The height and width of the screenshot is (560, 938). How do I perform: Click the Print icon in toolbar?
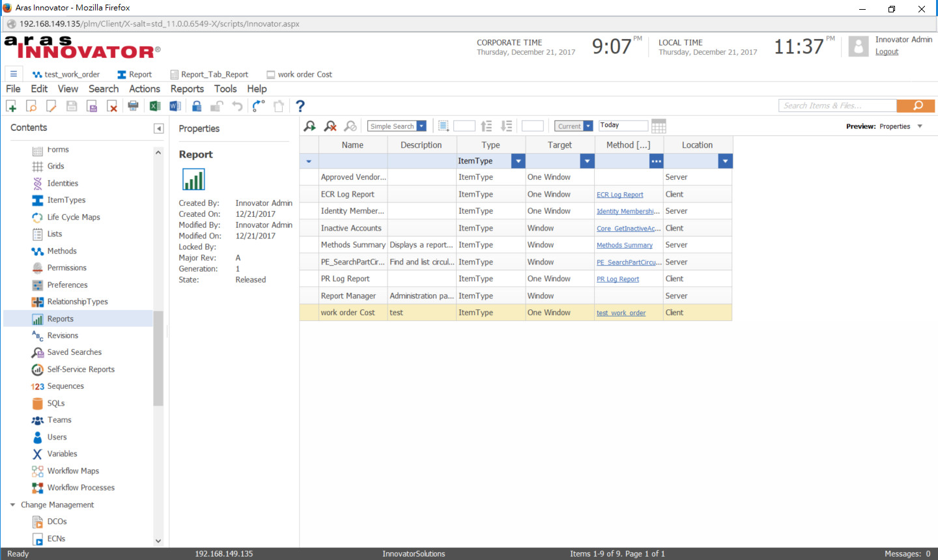[x=134, y=106]
